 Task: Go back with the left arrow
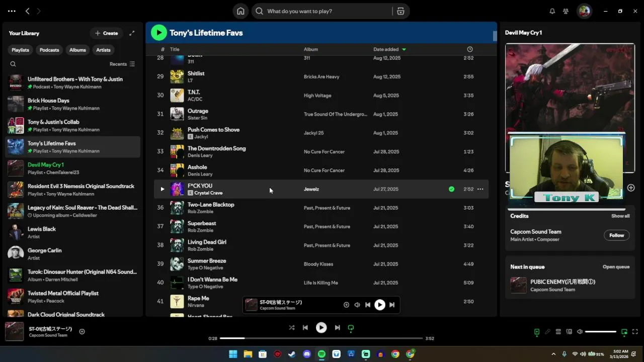[28, 11]
